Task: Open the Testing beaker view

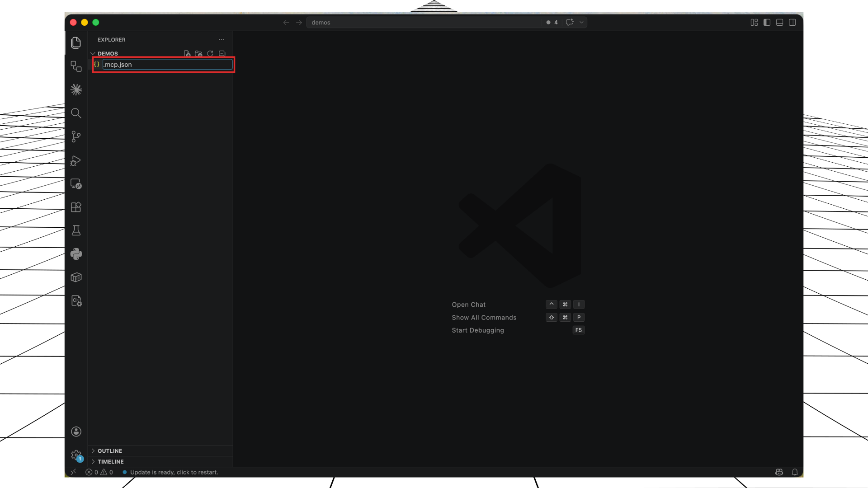Action: 76,230
